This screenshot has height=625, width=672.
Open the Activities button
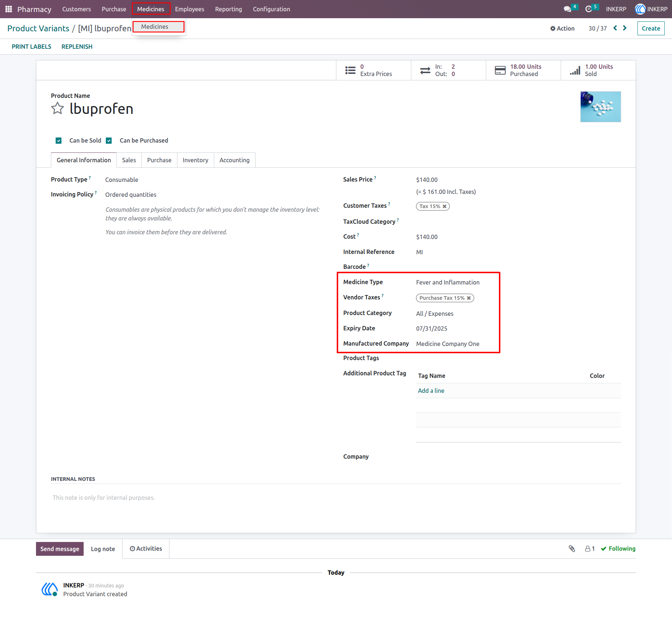146,549
